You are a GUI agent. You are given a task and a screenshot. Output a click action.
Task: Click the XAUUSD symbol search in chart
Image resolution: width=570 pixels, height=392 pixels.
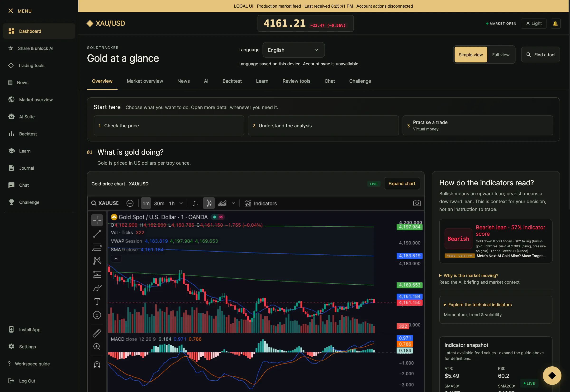tap(105, 203)
